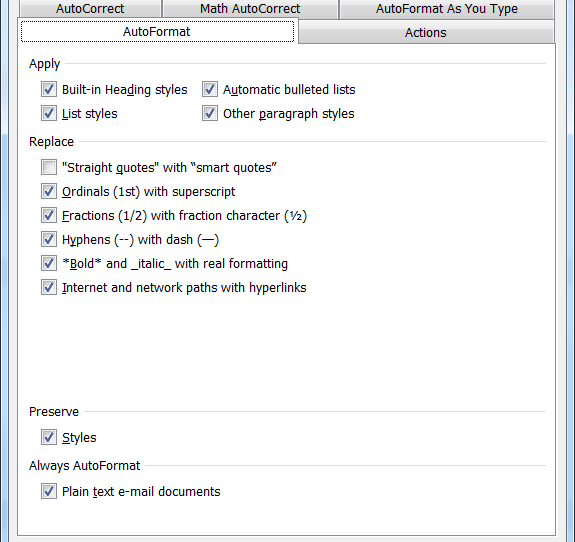Image resolution: width=575 pixels, height=542 pixels.
Task: Enable Straight quotes with smart quotes
Action: point(49,167)
